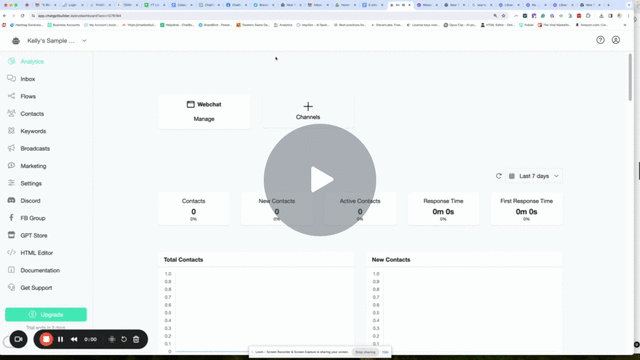640x360 pixels.
Task: Click the robot logo icon at top left
Action: 16,41
